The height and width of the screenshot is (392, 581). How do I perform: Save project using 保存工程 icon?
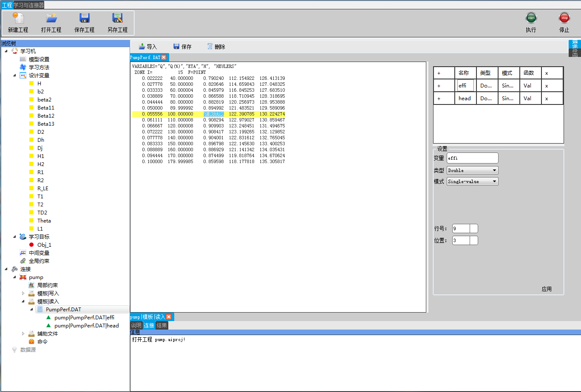[84, 18]
